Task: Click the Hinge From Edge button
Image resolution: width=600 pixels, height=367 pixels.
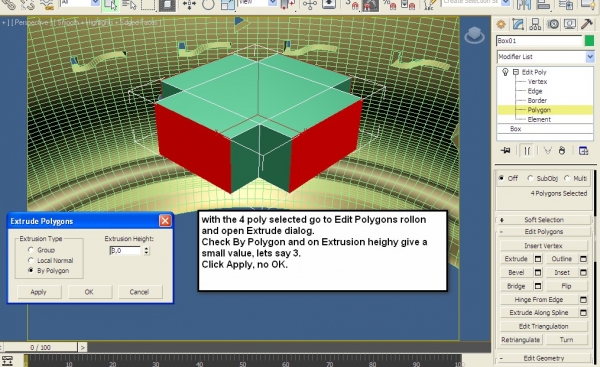Action: click(539, 300)
